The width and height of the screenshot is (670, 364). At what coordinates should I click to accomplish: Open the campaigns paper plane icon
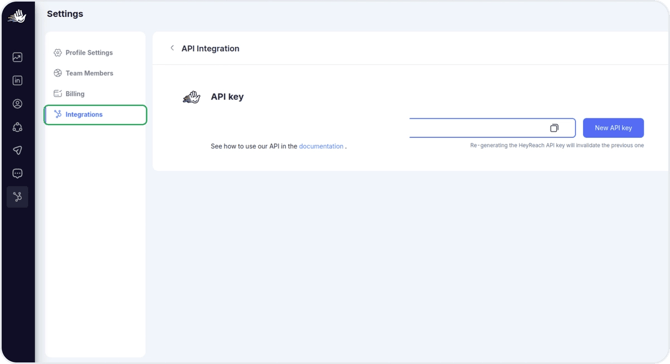(x=18, y=150)
